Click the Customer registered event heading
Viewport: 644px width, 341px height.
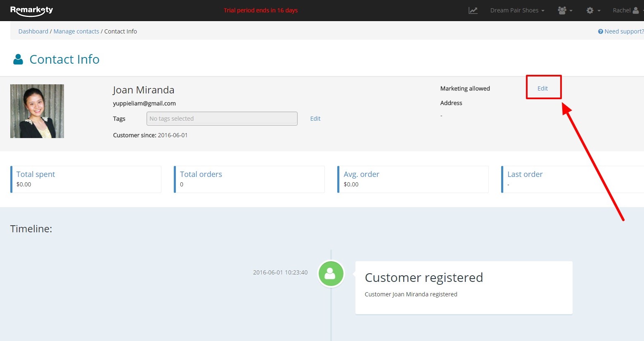pyautogui.click(x=424, y=277)
